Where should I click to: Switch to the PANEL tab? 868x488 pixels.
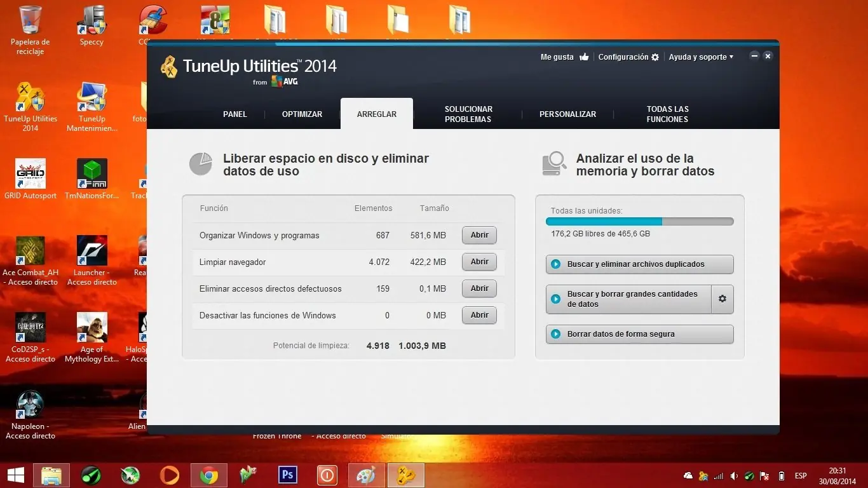coord(235,114)
